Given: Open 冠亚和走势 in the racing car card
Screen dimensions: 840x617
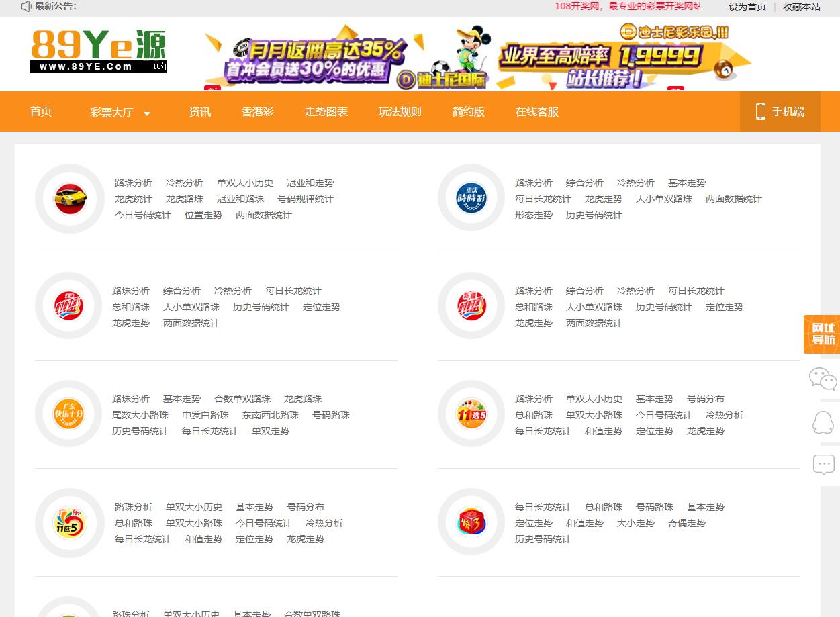Looking at the screenshot, I should tap(310, 183).
